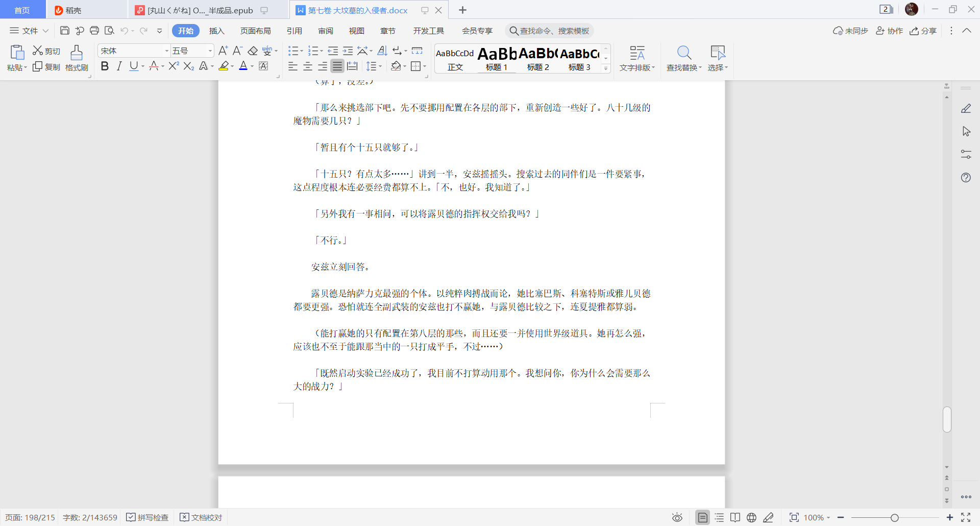The height and width of the screenshot is (526, 980).
Task: Click the Undo arrow icon
Action: [124, 31]
